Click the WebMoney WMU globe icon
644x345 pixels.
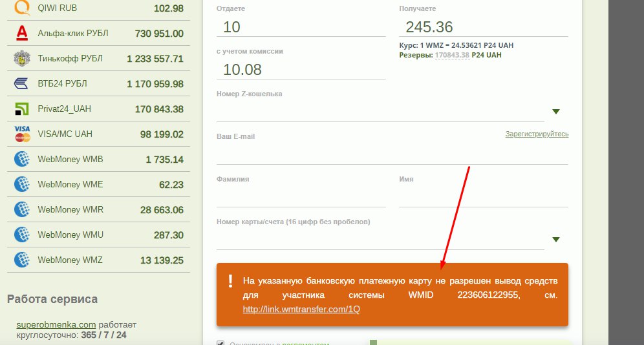click(x=22, y=235)
